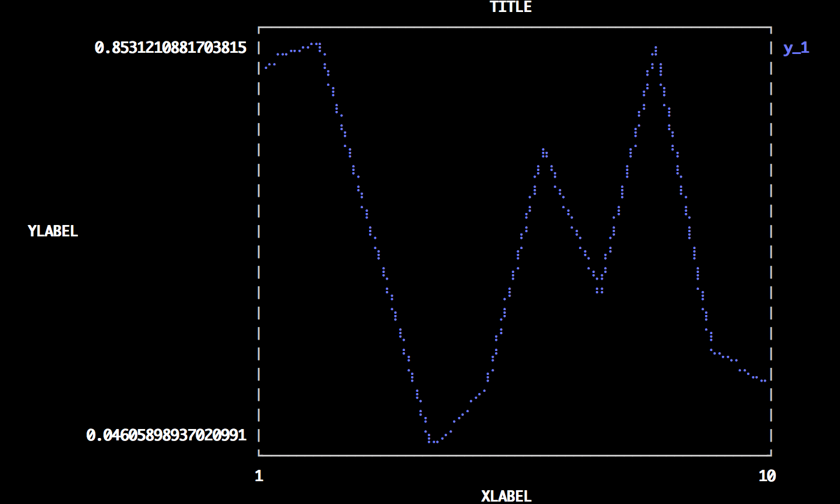The image size is (840, 504).
Task: Click the y-axis minimum value 0.04605898937020991
Action: coord(166,435)
